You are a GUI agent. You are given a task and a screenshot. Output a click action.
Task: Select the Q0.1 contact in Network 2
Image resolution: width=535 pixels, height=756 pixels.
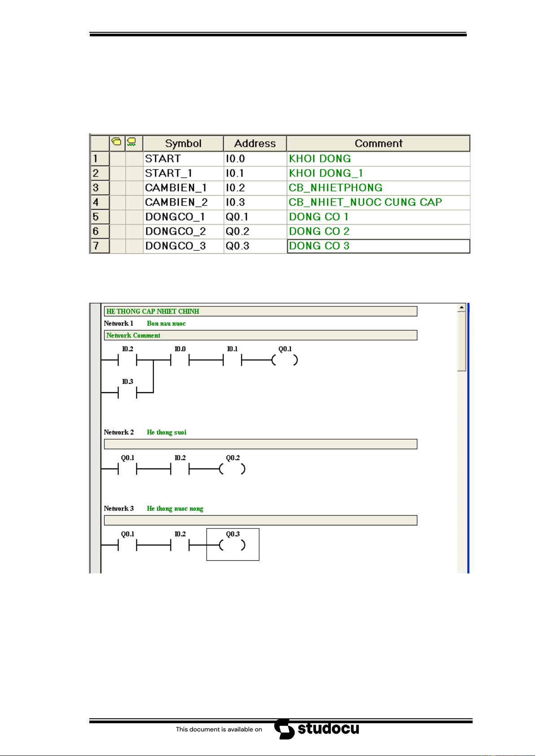tap(127, 469)
